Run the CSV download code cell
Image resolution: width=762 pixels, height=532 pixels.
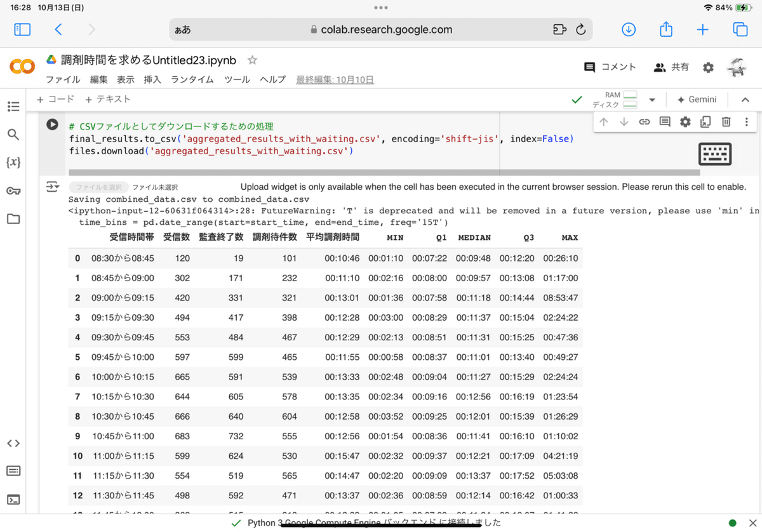click(x=52, y=124)
